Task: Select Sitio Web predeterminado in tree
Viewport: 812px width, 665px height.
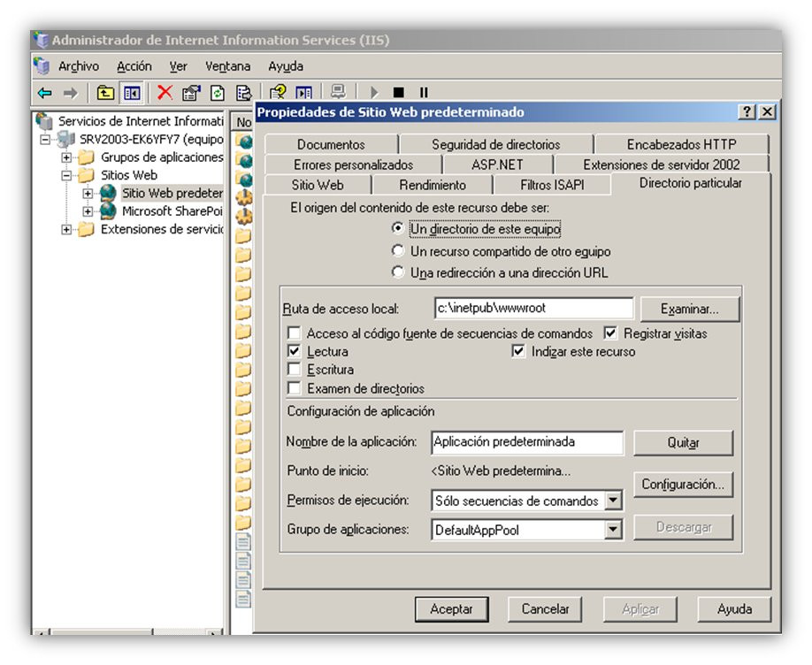Action: [x=172, y=193]
